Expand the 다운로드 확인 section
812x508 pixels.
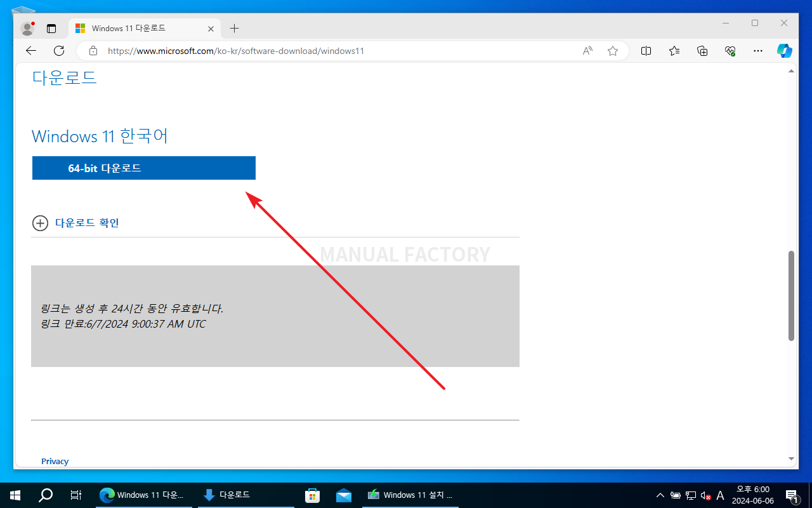[75, 223]
